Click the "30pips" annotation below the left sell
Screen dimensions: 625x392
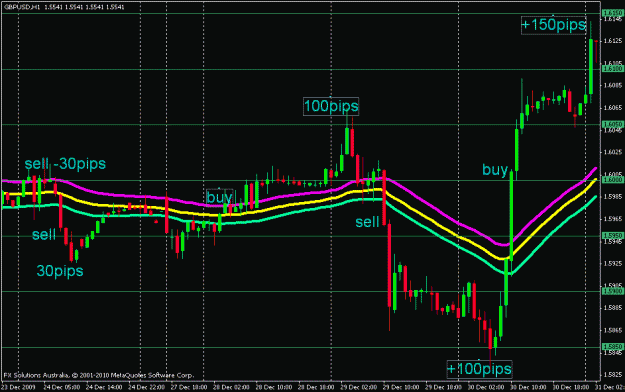[60, 271]
